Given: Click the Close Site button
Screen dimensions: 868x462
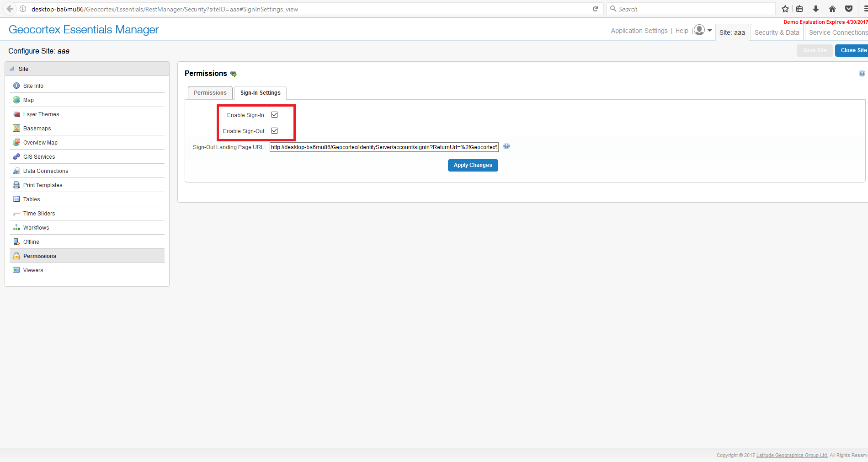Looking at the screenshot, I should coord(852,50).
